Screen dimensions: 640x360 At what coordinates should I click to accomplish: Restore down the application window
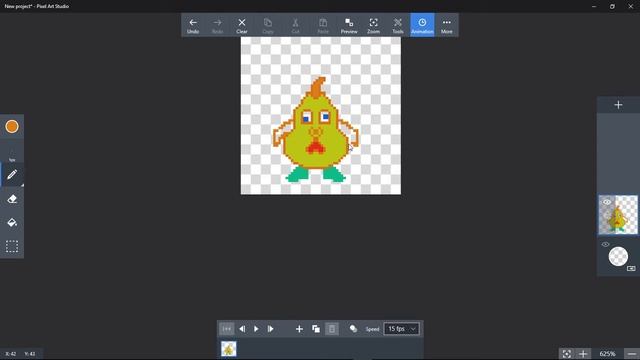612,6
